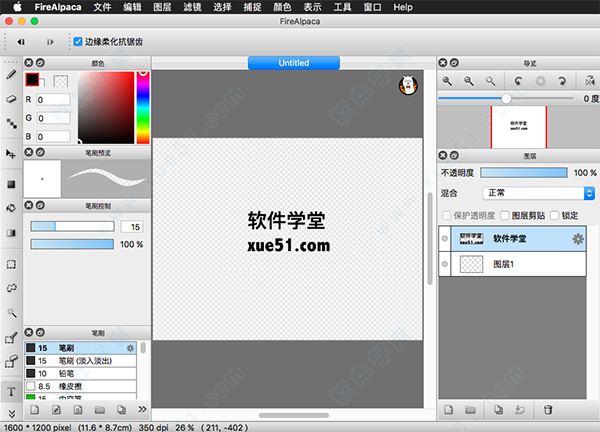Rotate canvas view left
The width and height of the screenshot is (600, 432).
click(518, 81)
